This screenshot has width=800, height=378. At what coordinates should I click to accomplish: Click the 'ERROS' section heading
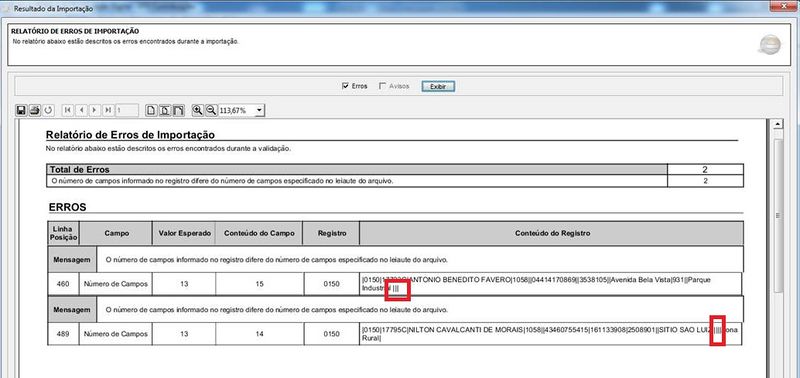67,207
